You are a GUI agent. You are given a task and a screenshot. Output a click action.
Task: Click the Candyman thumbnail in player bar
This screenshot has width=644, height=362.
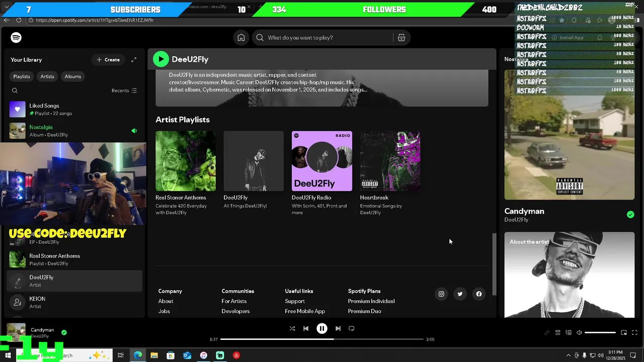(16, 332)
